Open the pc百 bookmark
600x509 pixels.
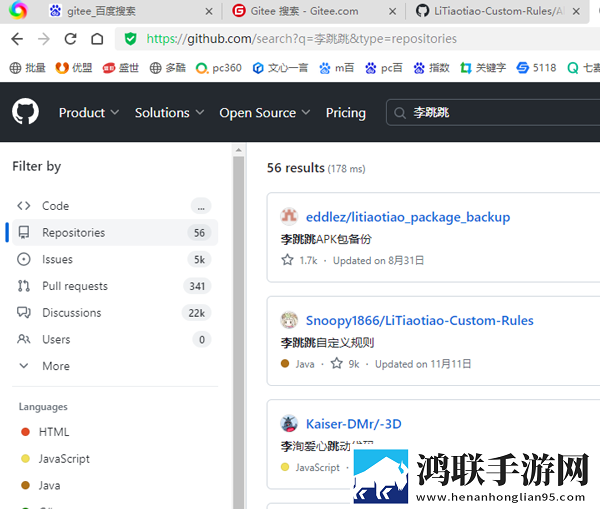[383, 68]
